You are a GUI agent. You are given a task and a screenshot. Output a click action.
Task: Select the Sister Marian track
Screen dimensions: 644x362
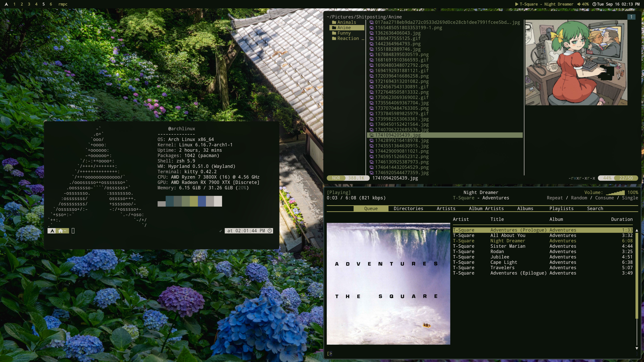[542, 246]
